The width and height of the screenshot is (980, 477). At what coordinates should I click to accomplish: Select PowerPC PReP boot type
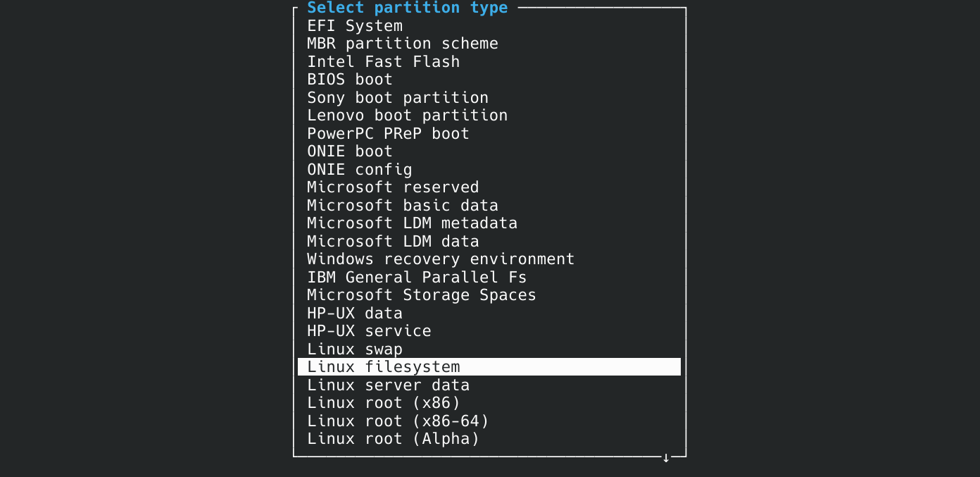(388, 133)
